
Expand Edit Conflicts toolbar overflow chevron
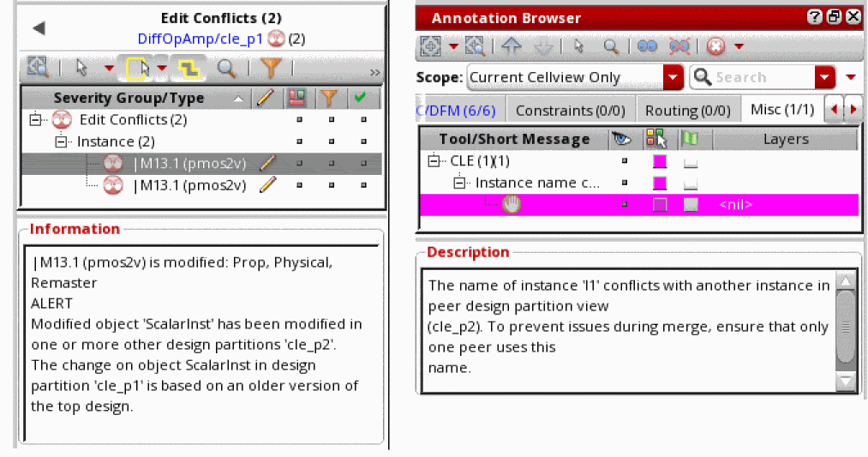[374, 72]
